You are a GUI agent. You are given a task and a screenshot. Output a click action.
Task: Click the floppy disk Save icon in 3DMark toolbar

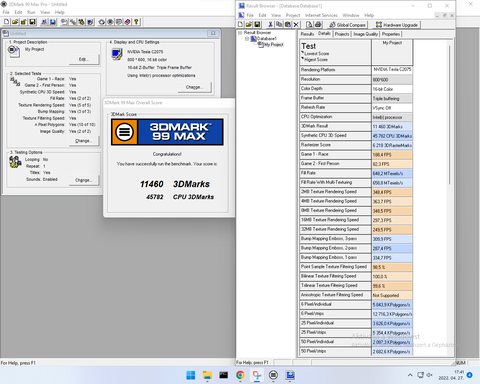click(x=32, y=22)
